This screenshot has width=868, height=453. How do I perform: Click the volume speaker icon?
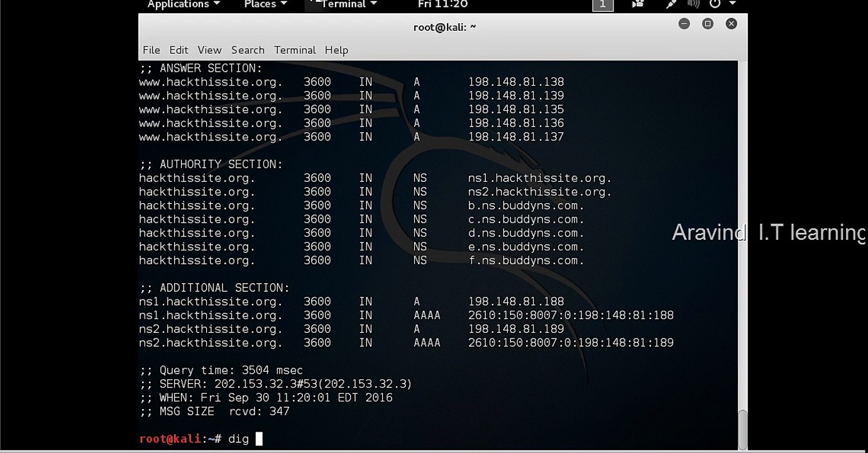pos(694,4)
